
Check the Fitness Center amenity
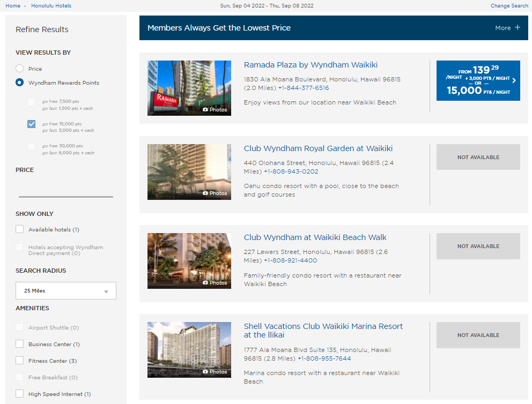tap(20, 360)
